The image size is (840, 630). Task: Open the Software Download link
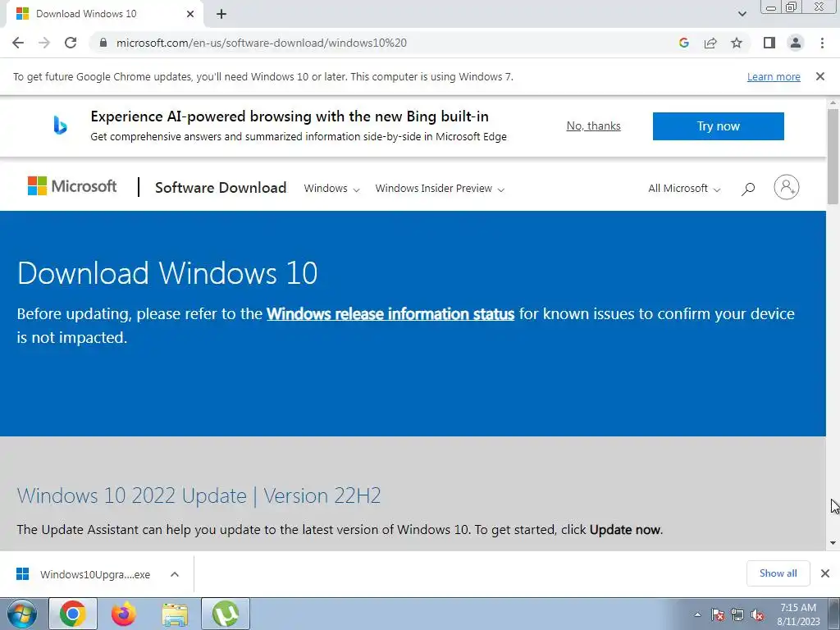(221, 188)
